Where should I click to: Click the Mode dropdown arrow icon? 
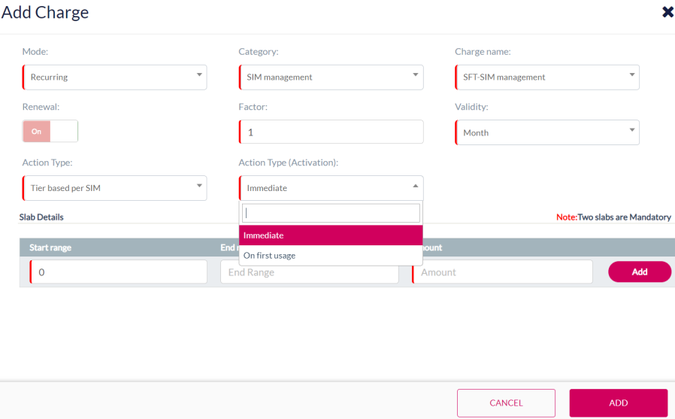click(199, 75)
